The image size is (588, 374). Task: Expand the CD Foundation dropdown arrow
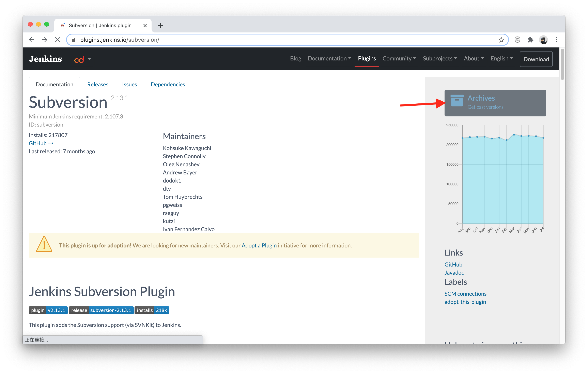point(89,59)
